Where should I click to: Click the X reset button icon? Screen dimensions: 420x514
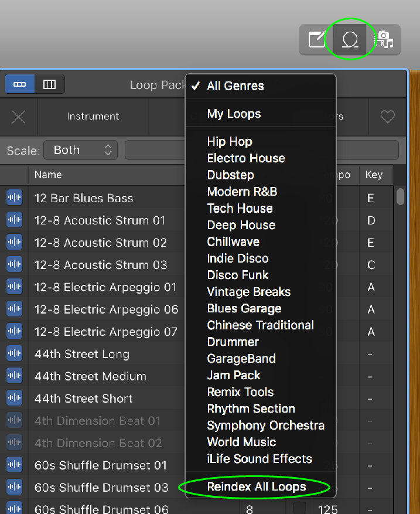(x=19, y=117)
